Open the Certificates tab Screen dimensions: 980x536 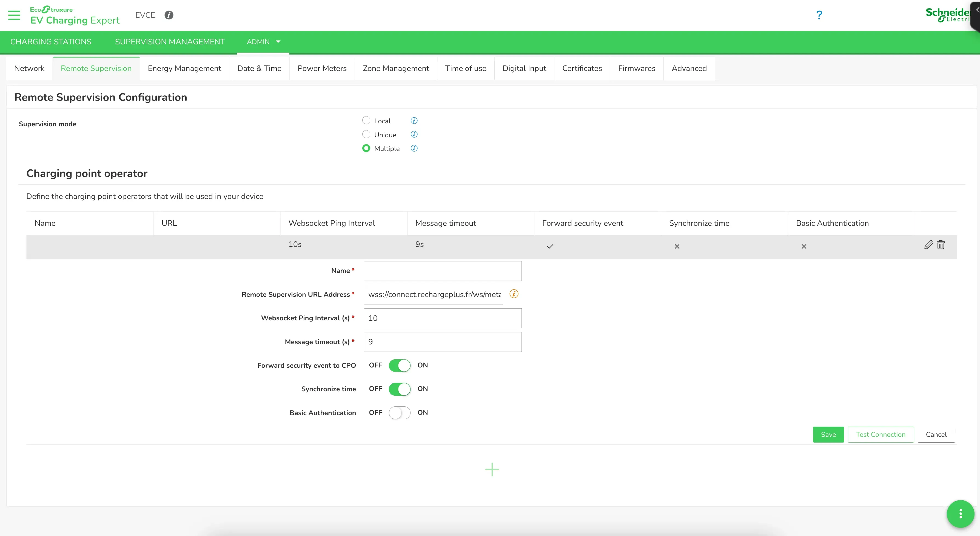click(582, 69)
